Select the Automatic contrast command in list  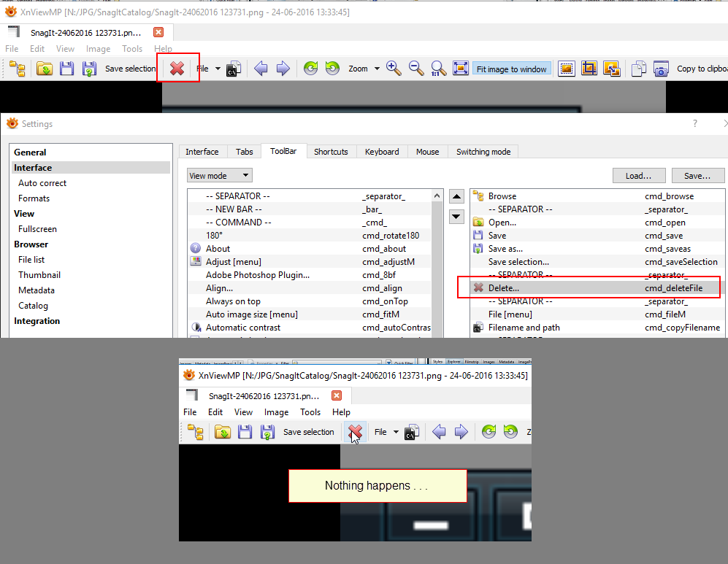[x=243, y=328]
